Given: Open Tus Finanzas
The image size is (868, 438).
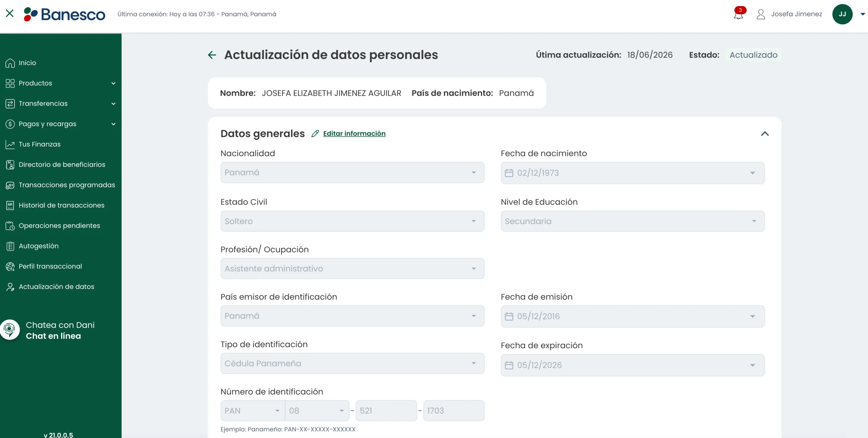Looking at the screenshot, I should (x=39, y=144).
